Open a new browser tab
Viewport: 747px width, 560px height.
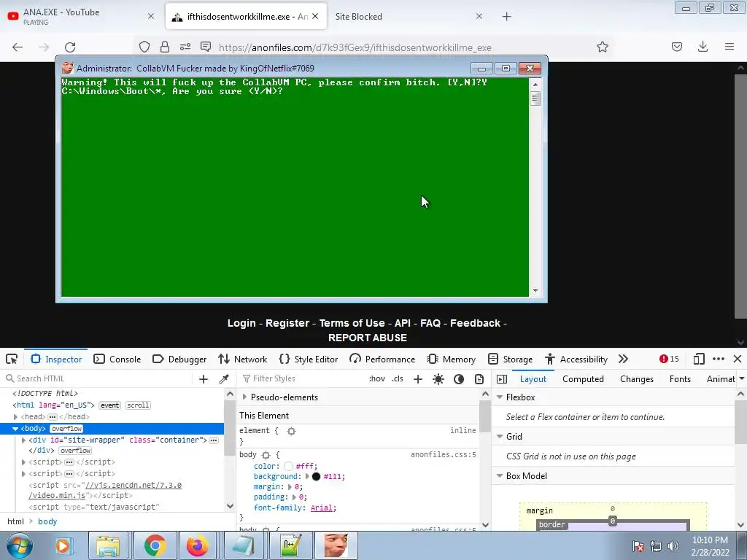coord(506,17)
